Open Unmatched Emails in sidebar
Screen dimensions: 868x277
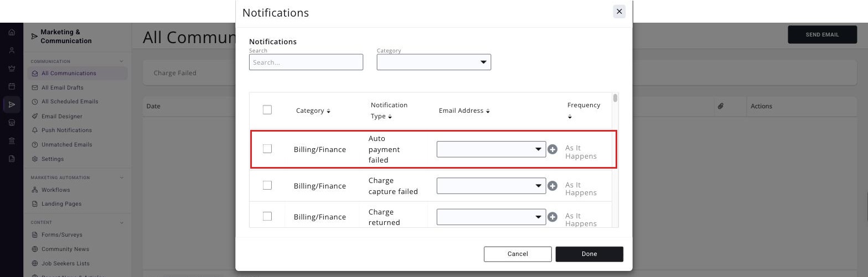pos(66,144)
